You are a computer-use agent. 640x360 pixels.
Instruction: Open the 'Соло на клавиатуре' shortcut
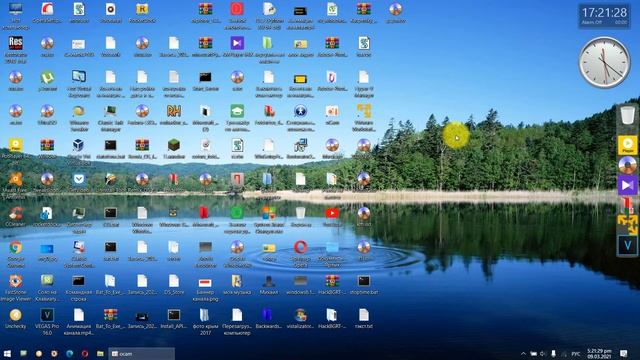(x=47, y=281)
